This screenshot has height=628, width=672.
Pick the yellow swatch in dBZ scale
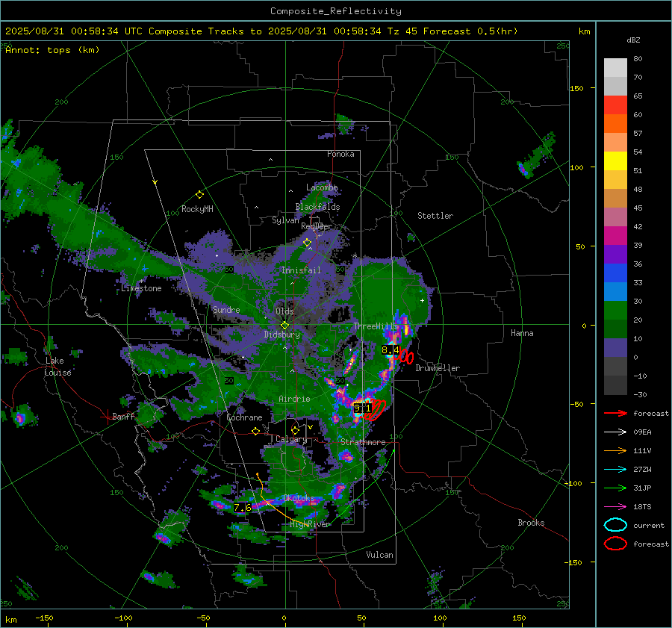click(615, 161)
